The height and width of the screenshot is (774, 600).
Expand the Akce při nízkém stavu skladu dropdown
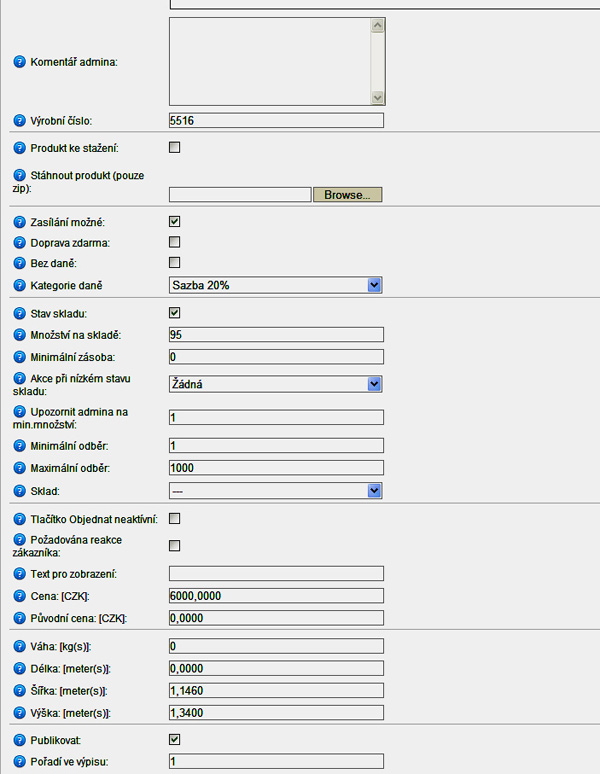tap(275, 384)
